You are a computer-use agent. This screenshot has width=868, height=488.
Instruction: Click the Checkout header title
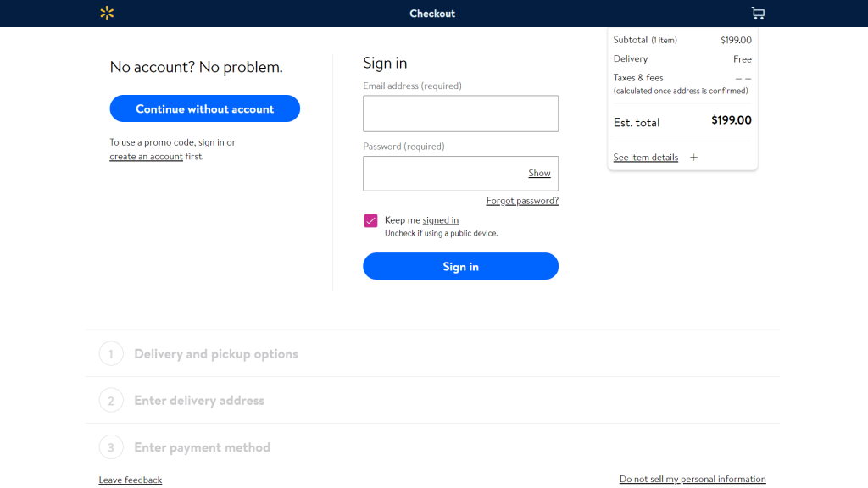tap(432, 14)
